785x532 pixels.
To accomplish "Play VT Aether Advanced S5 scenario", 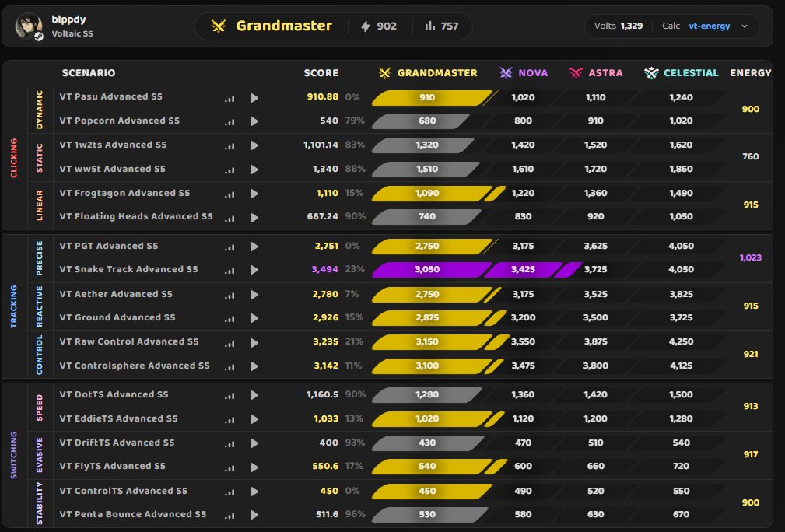I will pyautogui.click(x=254, y=295).
